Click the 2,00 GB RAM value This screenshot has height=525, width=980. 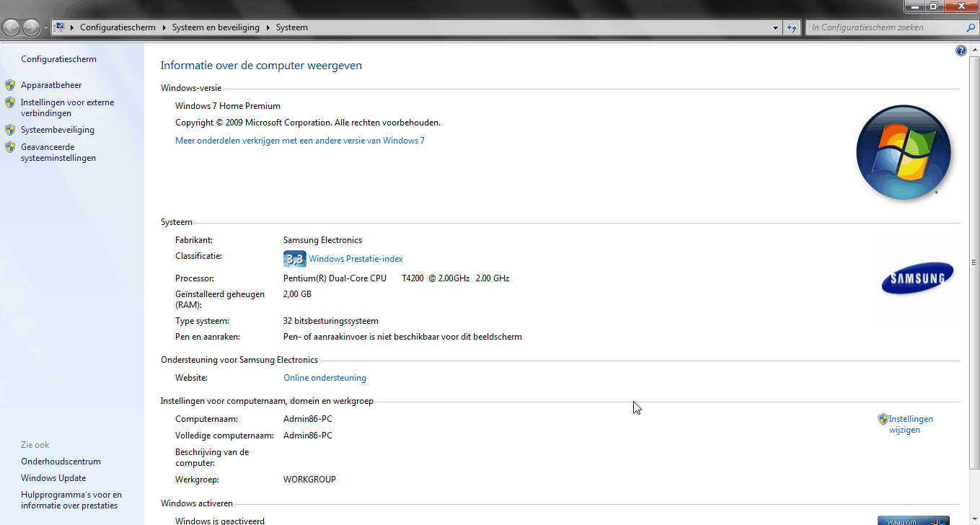(x=297, y=294)
